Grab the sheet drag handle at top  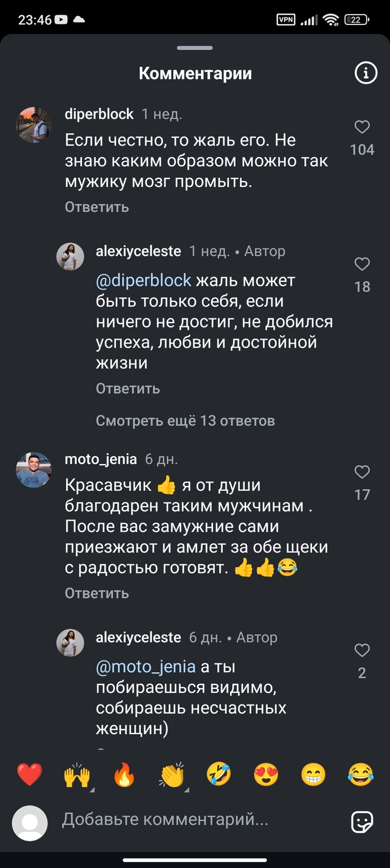(x=195, y=49)
